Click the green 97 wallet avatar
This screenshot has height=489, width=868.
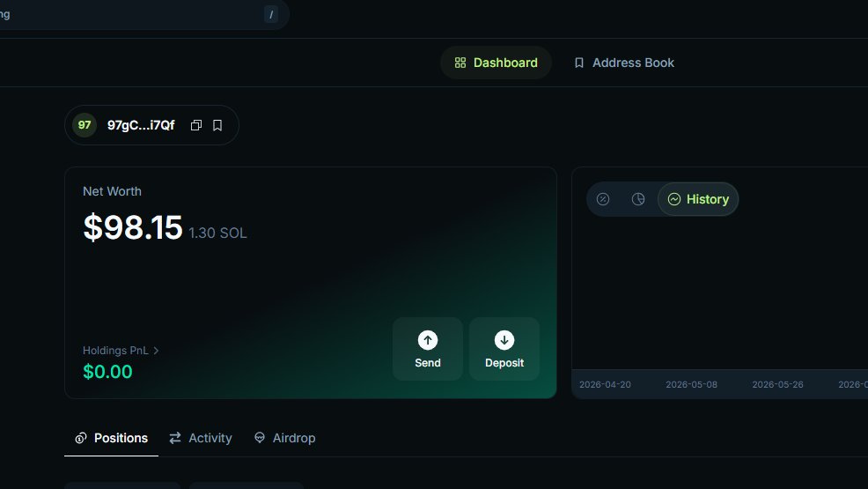point(85,125)
